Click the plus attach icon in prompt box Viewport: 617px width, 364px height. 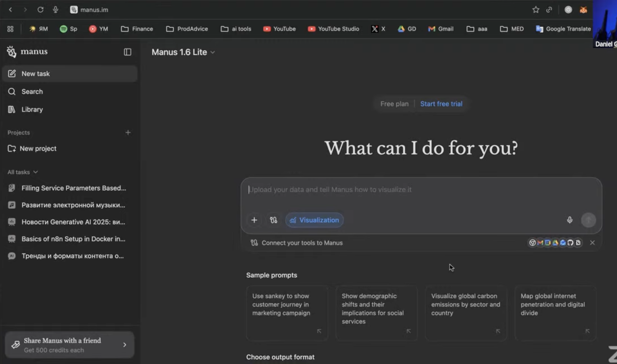pyautogui.click(x=254, y=220)
